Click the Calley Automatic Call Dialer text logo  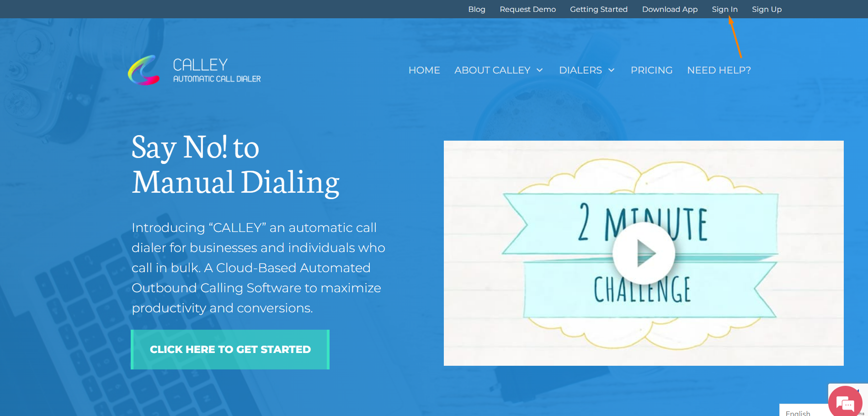[x=217, y=70]
